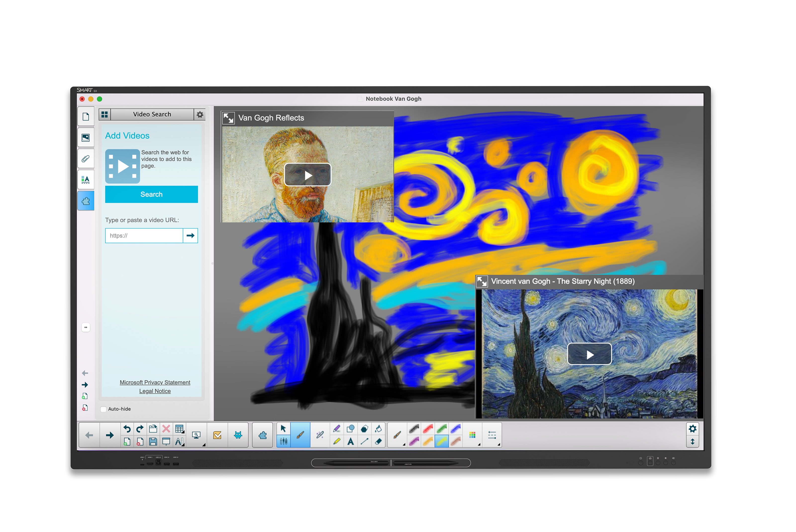The height and width of the screenshot is (532, 796).
Task: Open Gallery tab in sidebar
Action: click(x=86, y=138)
